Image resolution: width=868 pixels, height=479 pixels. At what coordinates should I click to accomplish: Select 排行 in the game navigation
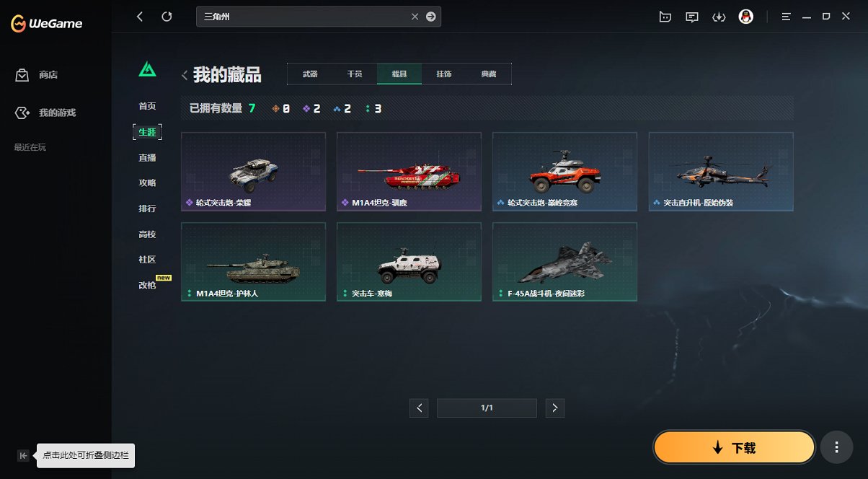(147, 208)
